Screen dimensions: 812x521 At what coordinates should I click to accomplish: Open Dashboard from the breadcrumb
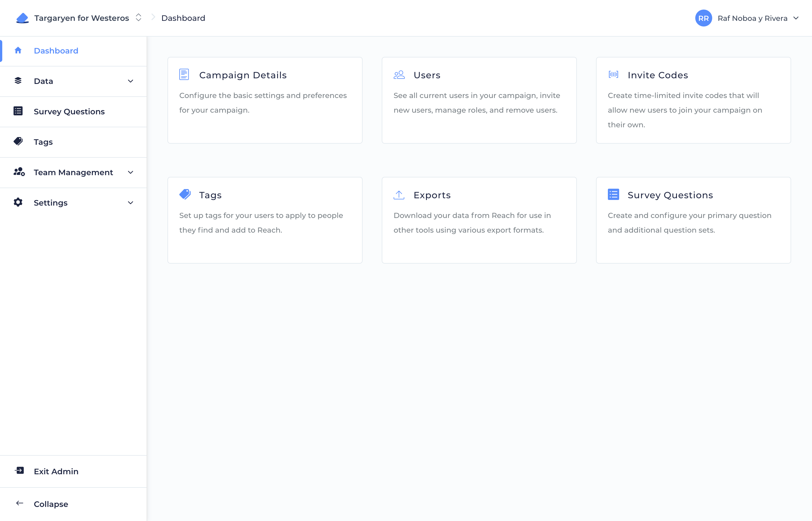[x=183, y=18]
